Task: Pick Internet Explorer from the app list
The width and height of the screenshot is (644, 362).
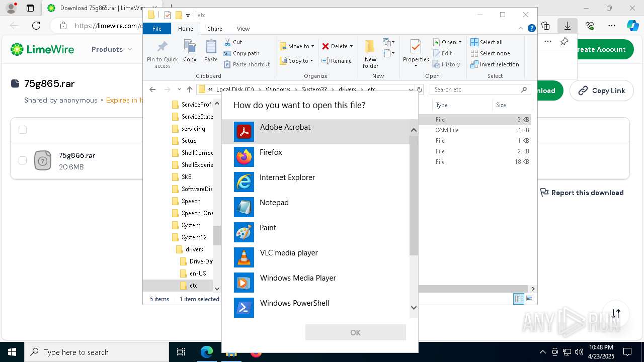Action: 315,182
